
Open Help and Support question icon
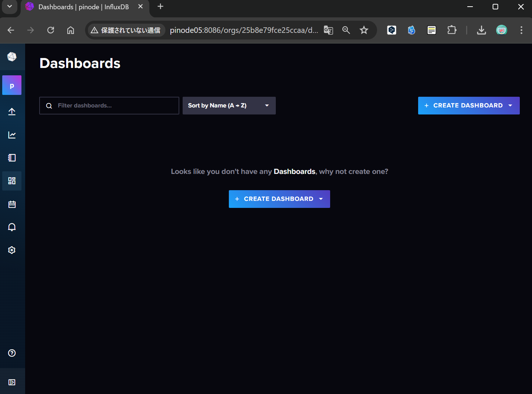pos(12,353)
